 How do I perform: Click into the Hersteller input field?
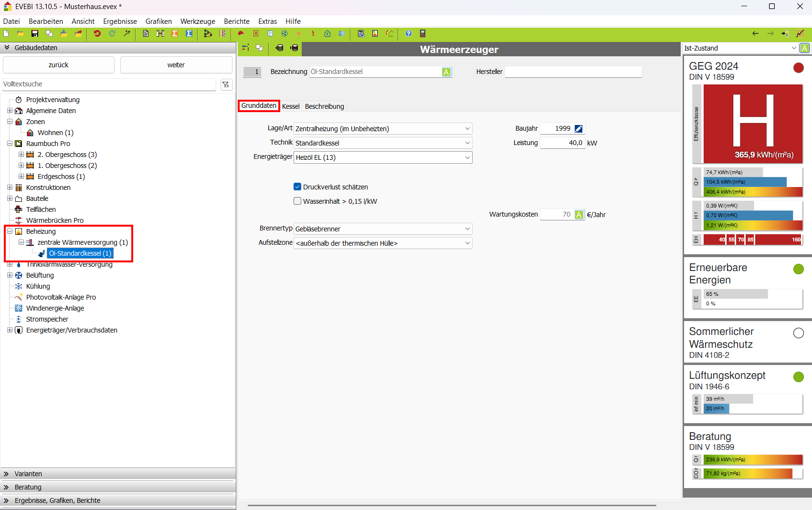[x=573, y=72]
